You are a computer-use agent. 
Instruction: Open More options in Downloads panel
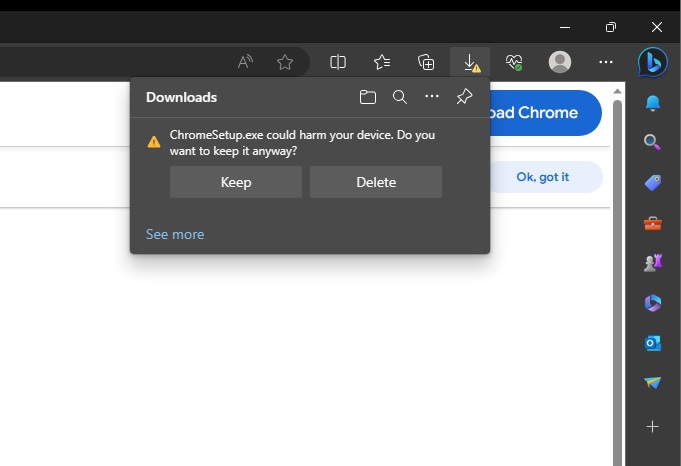(x=432, y=97)
